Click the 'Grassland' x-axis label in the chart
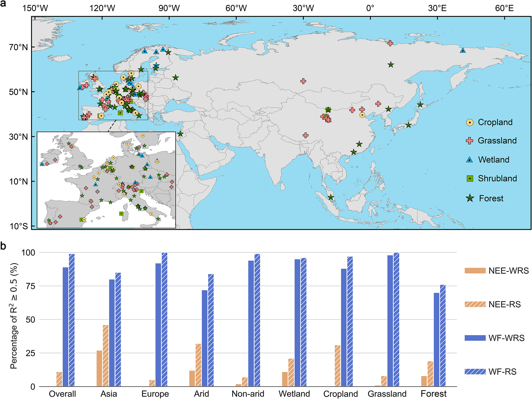 coord(387,394)
